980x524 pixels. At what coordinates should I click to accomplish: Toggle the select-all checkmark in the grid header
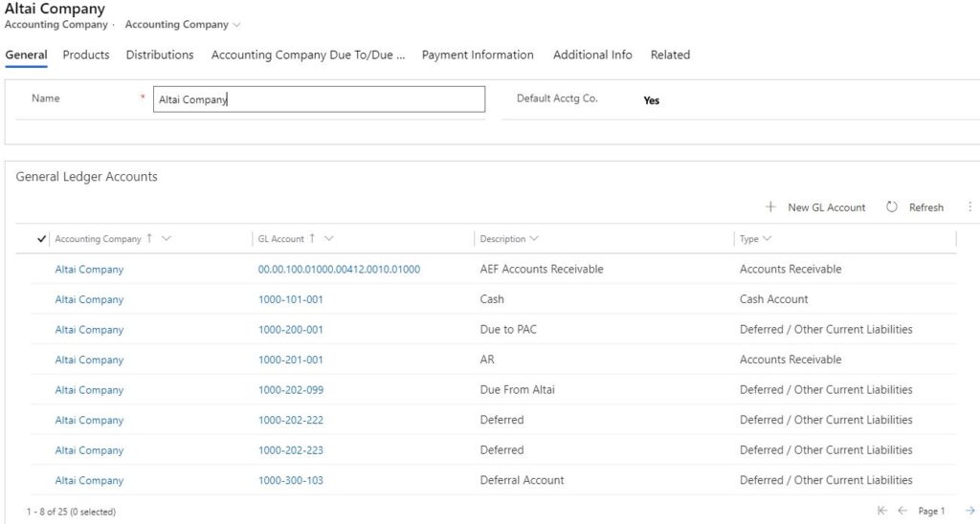tap(41, 239)
